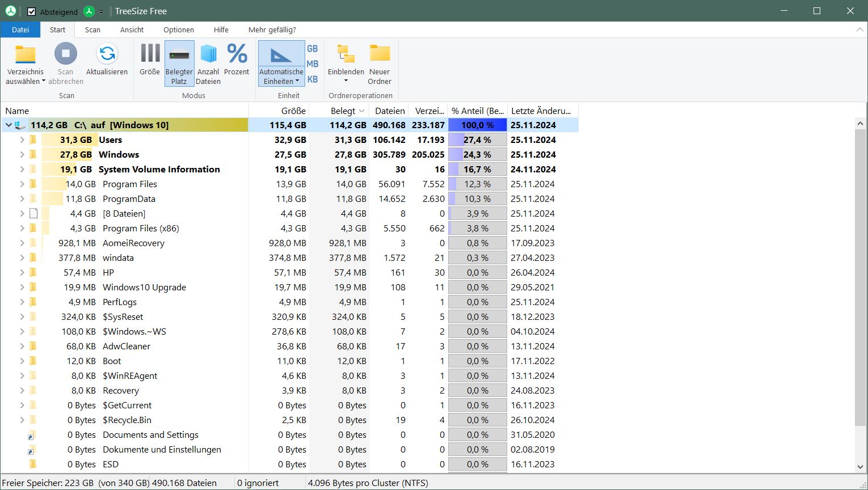Viewport: 868px width, 490px height.
Task: Open the Hilfe tab
Action: [x=221, y=29]
